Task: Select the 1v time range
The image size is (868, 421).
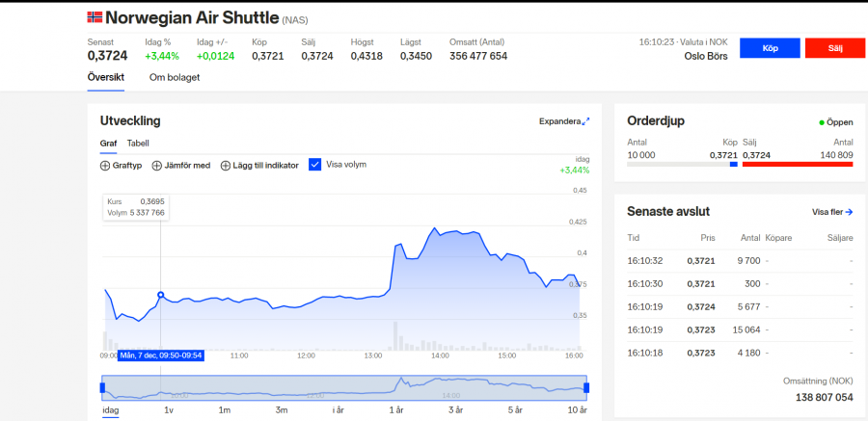Action: point(169,410)
